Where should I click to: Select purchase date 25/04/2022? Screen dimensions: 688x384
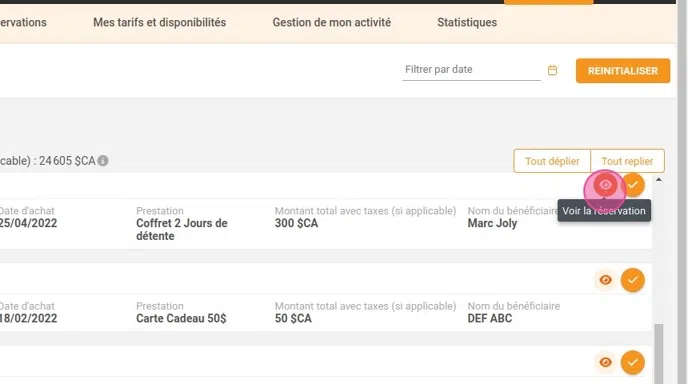click(x=28, y=223)
